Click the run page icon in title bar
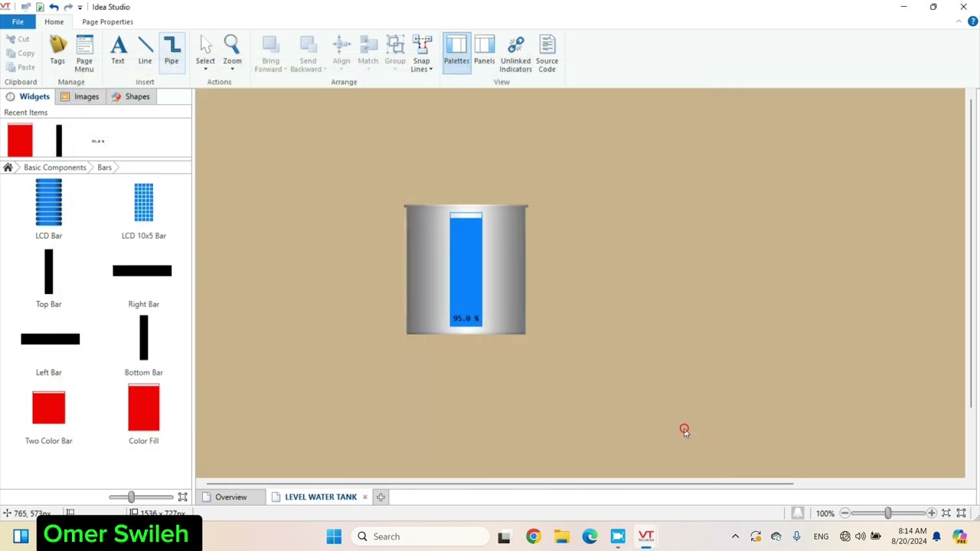Viewport: 980px width, 551px height. (x=40, y=7)
